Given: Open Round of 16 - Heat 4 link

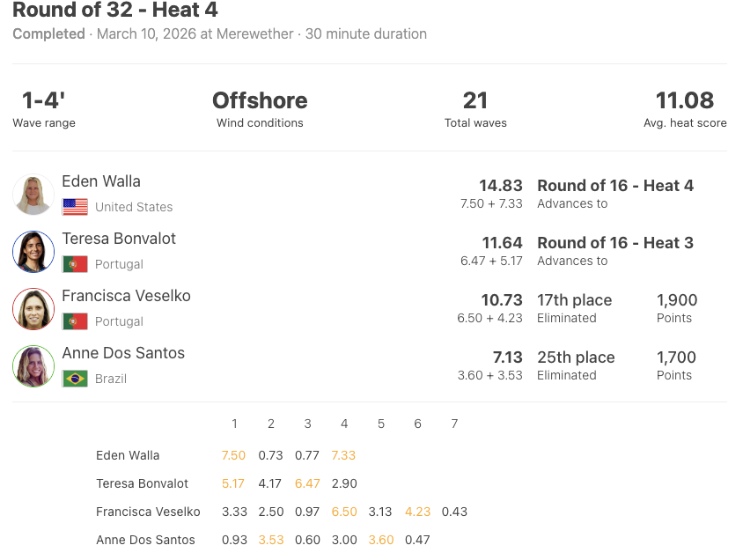Looking at the screenshot, I should tap(615, 186).
